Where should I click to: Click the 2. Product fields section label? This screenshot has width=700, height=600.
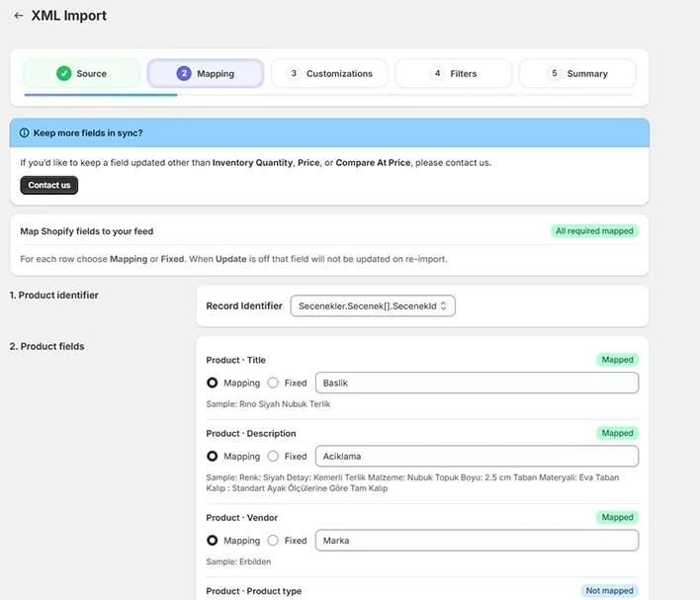coord(46,346)
